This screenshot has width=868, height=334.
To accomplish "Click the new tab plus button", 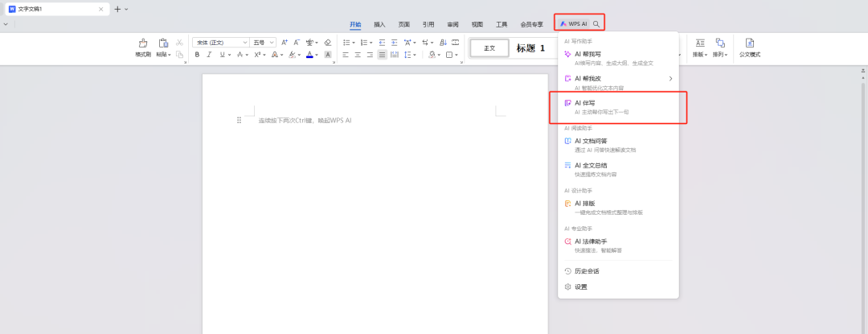I will click(117, 9).
